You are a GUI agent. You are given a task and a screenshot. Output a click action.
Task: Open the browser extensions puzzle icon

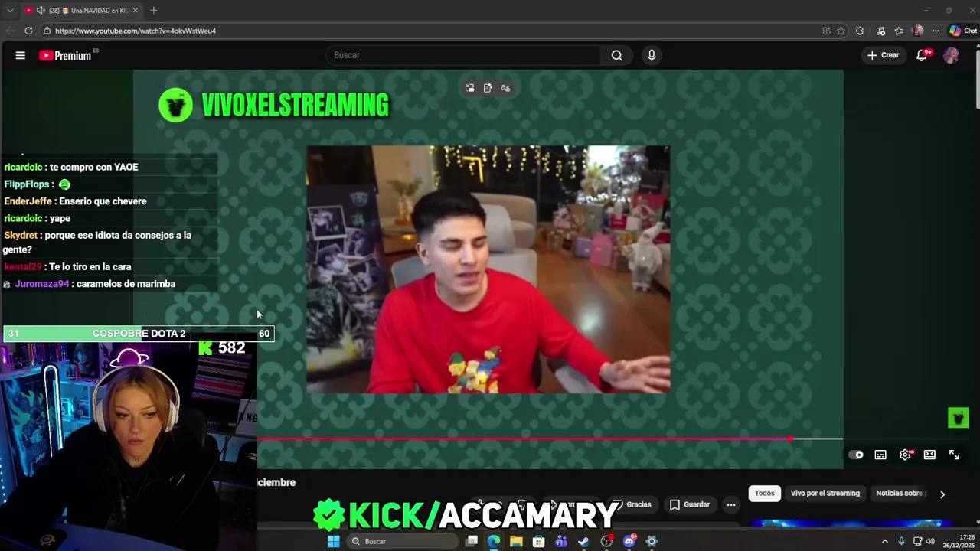coord(860,31)
